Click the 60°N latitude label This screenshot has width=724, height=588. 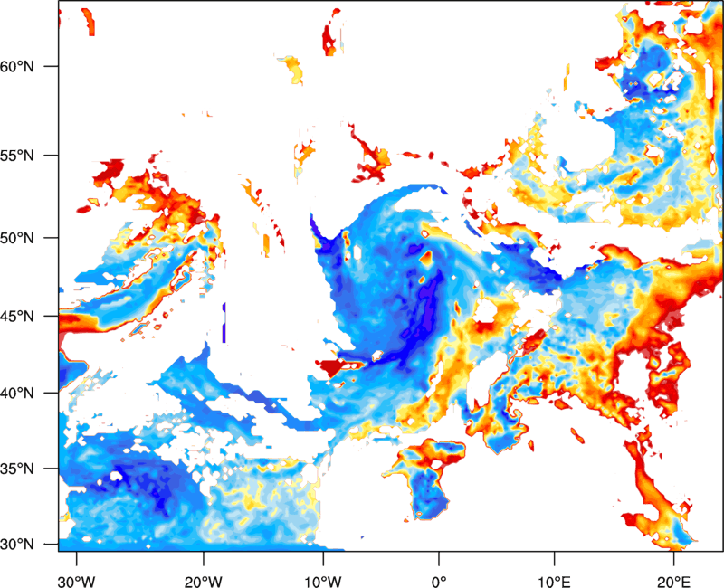(17, 66)
